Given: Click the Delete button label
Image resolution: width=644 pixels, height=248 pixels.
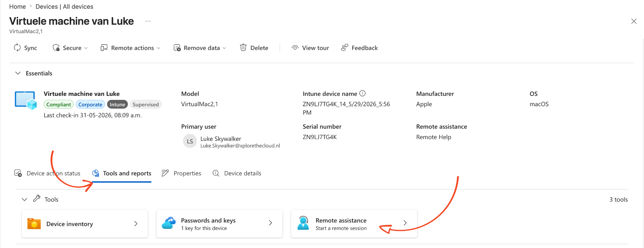Looking at the screenshot, I should [x=259, y=48].
